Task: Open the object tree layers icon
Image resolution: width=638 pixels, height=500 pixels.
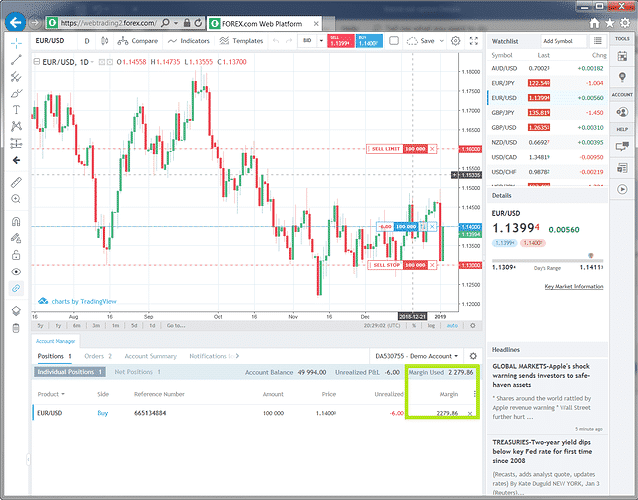Action: coord(16,311)
